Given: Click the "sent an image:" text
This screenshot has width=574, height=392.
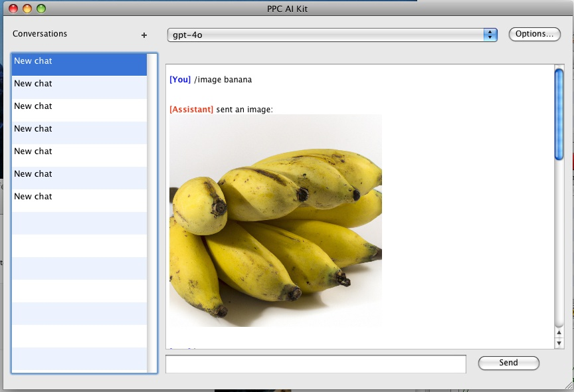Looking at the screenshot, I should tap(244, 110).
